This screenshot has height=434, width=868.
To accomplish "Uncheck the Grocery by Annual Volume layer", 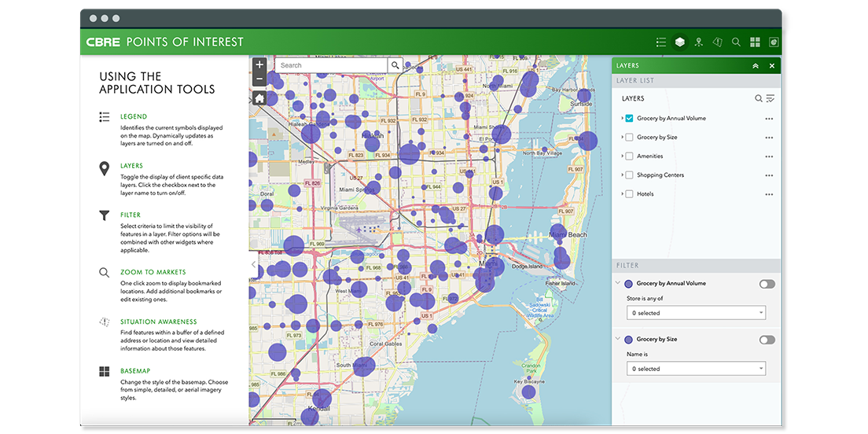I will (629, 119).
